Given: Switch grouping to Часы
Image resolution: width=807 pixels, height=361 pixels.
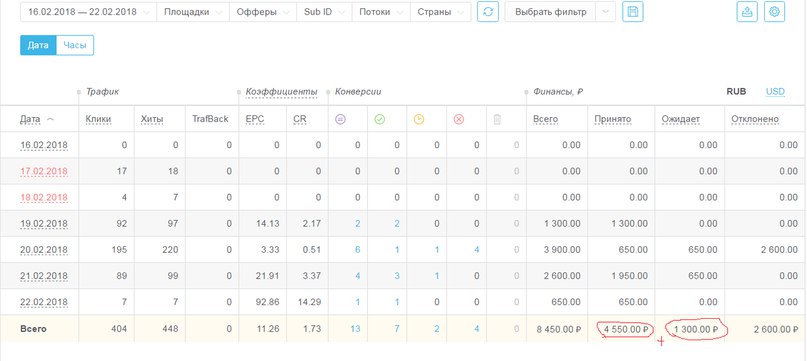Looking at the screenshot, I should click(x=75, y=45).
